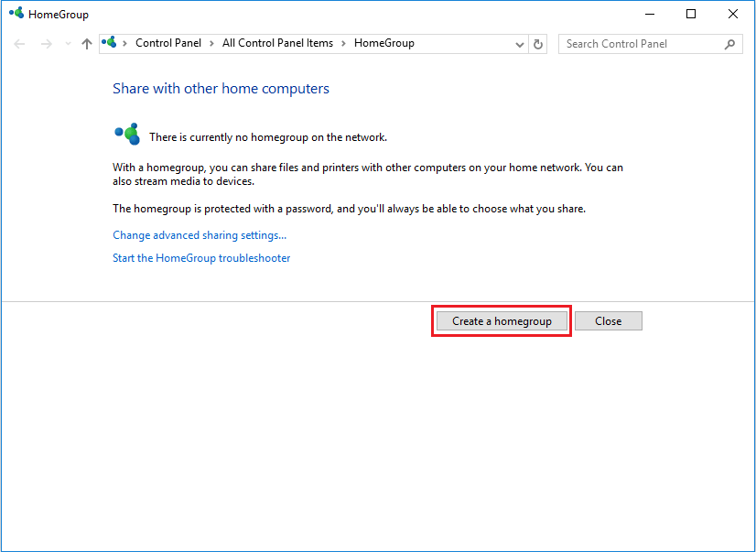Click the Back navigation arrow
The height and width of the screenshot is (552, 756).
coord(20,44)
